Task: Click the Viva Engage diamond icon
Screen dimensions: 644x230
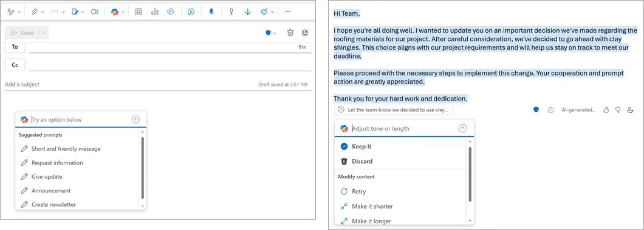Action: [x=171, y=12]
